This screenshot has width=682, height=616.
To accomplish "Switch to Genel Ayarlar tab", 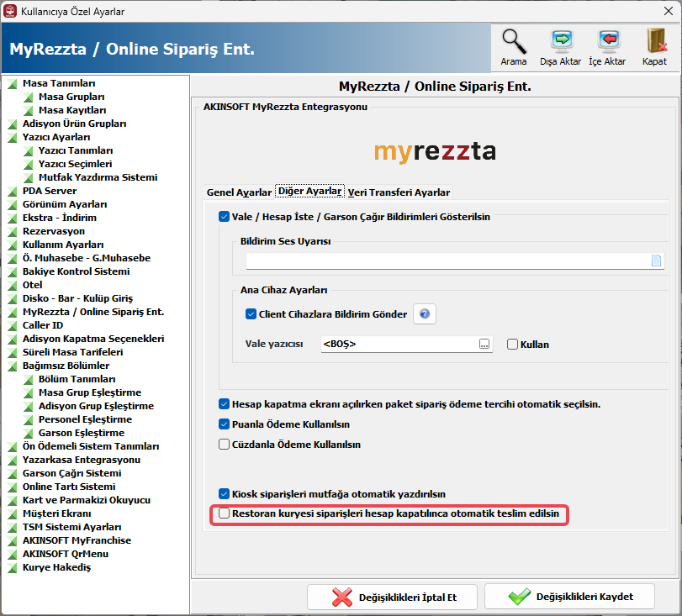I will [x=239, y=192].
